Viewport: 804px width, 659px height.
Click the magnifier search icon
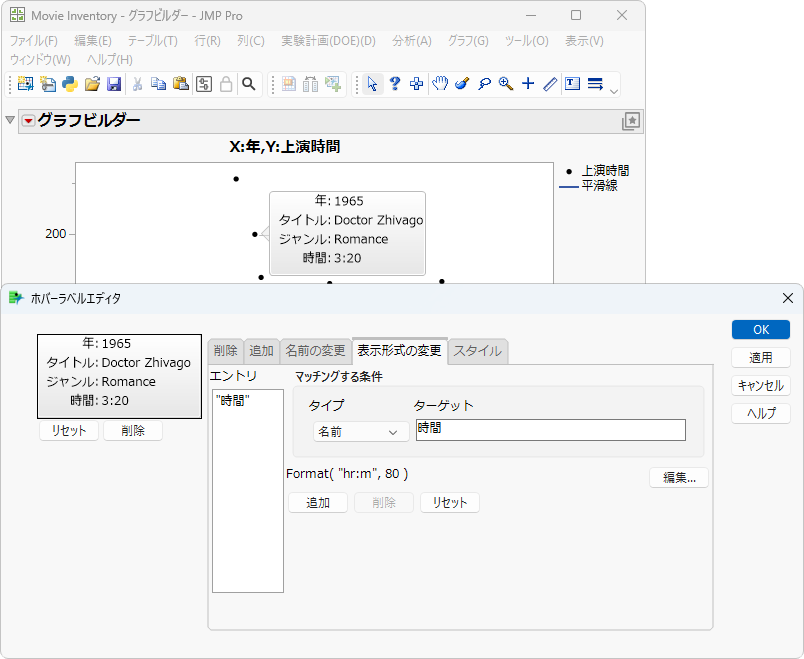point(249,84)
